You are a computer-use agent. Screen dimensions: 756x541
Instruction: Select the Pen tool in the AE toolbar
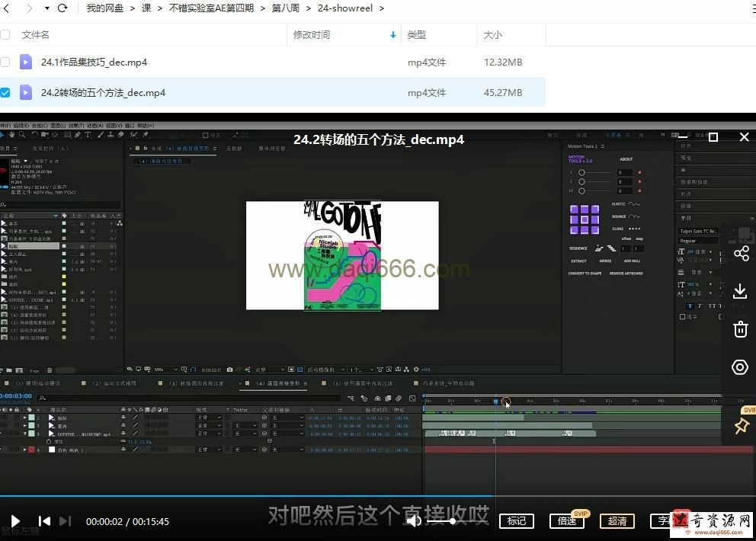[x=77, y=135]
